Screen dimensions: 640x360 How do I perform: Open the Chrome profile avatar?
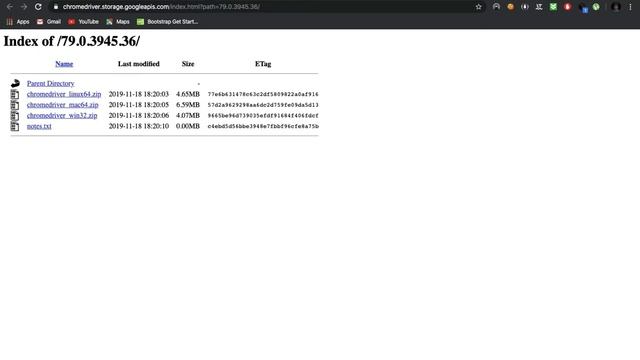616,7
